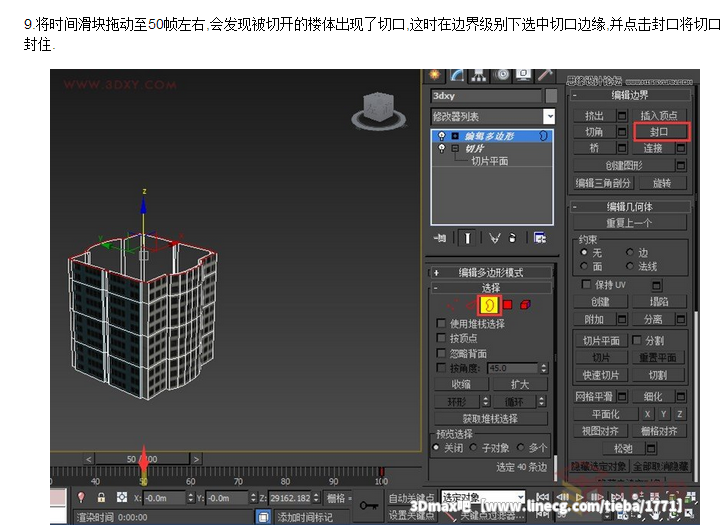
Task: Enable 分割 checkbox
Action: (x=636, y=340)
